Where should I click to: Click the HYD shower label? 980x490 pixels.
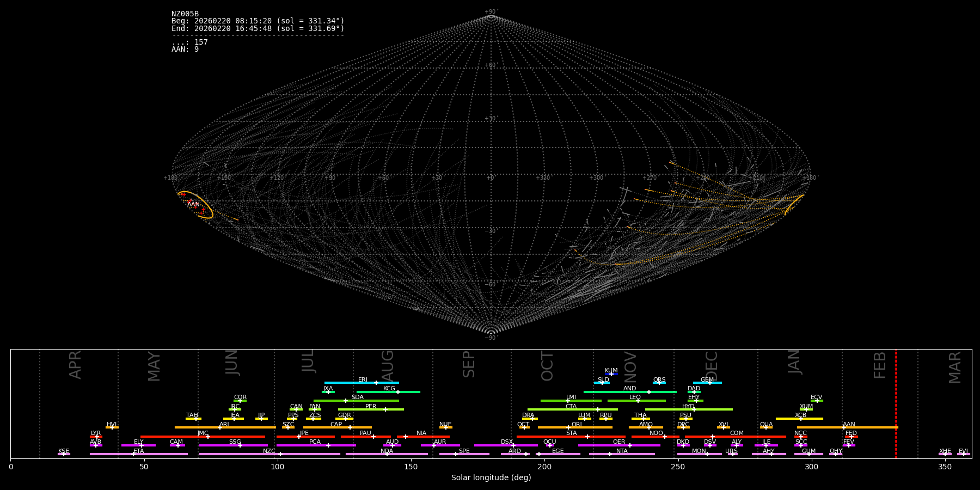pos(688,407)
